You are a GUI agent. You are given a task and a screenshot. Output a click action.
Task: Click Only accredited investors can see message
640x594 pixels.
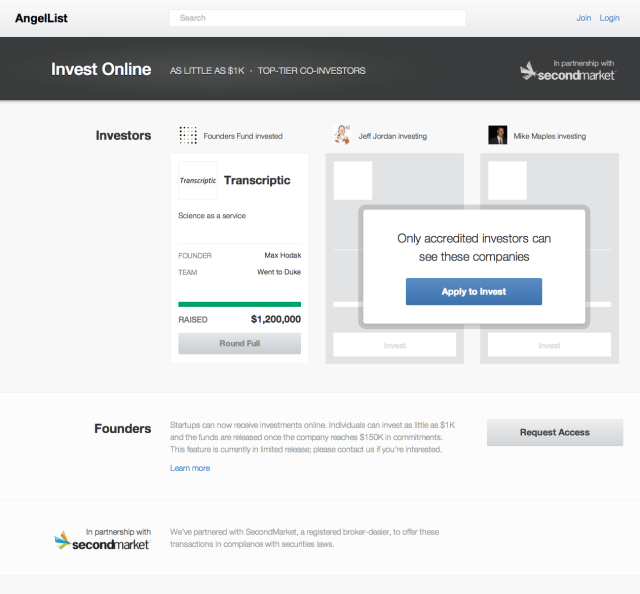click(474, 247)
